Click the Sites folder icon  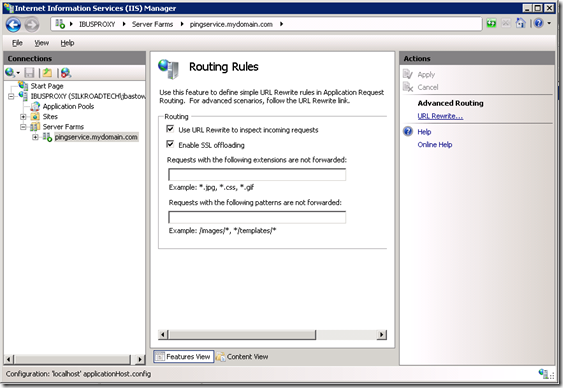35,116
